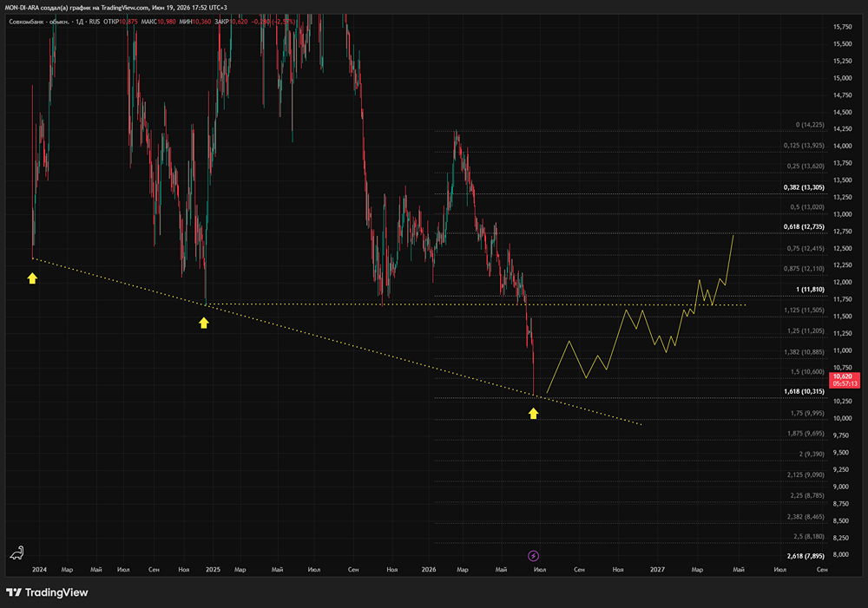This screenshot has width=868, height=608.
Task: Click the 11,000 tick on the price axis
Action: pos(843,350)
